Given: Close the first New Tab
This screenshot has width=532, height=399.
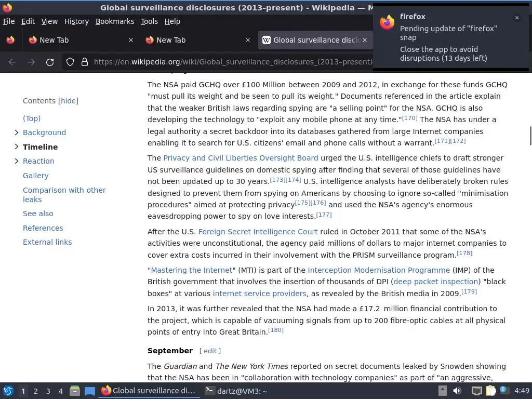Looking at the screenshot, I should (x=130, y=40).
